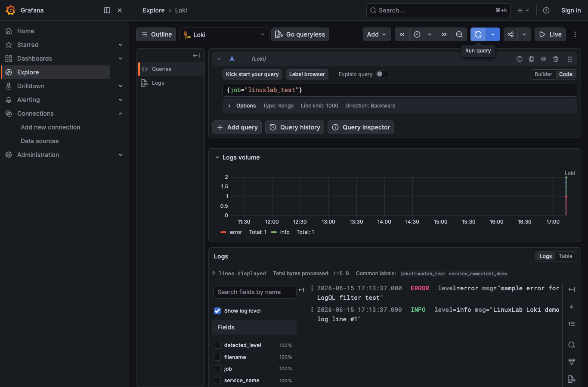The height and width of the screenshot is (387, 588).
Task: Collapse the log fields sidebar arrow
Action: click(x=301, y=290)
